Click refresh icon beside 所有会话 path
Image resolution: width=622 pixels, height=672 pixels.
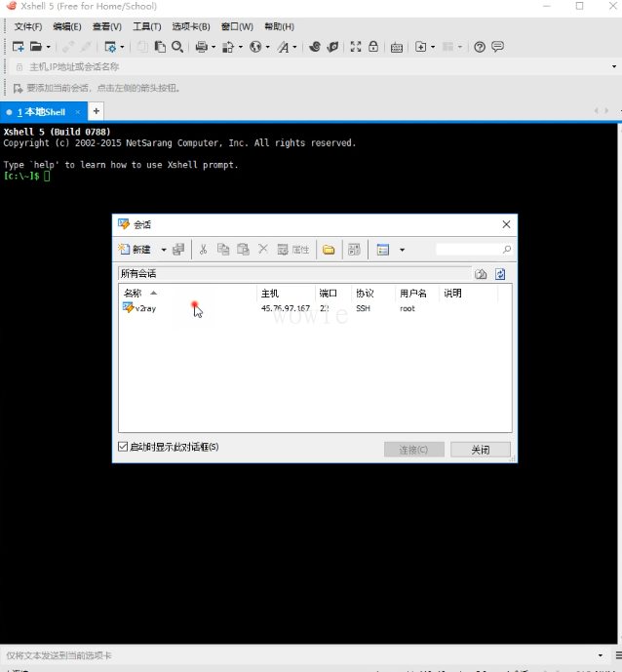coord(500,274)
